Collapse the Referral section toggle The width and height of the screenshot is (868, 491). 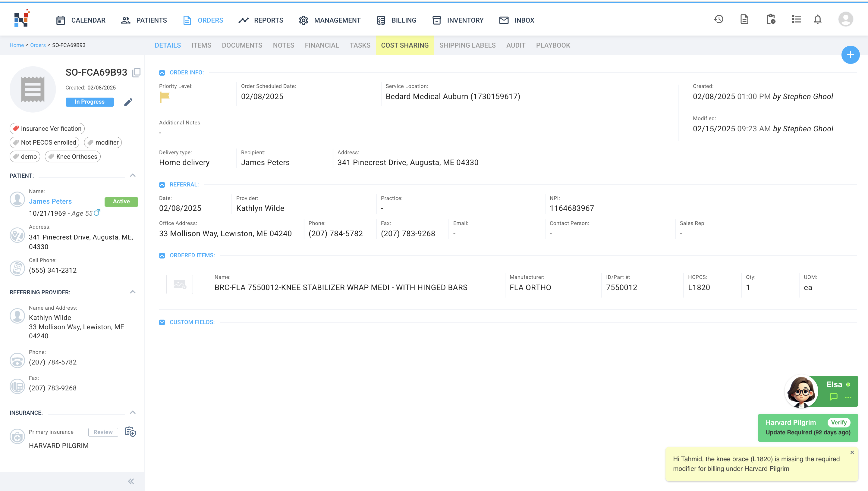tap(162, 185)
